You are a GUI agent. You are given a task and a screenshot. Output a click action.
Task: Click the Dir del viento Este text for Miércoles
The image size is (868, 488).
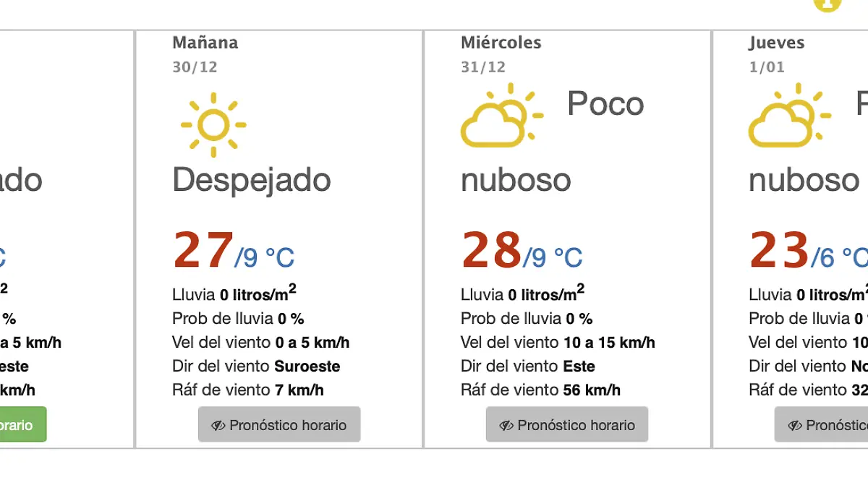click(x=527, y=366)
